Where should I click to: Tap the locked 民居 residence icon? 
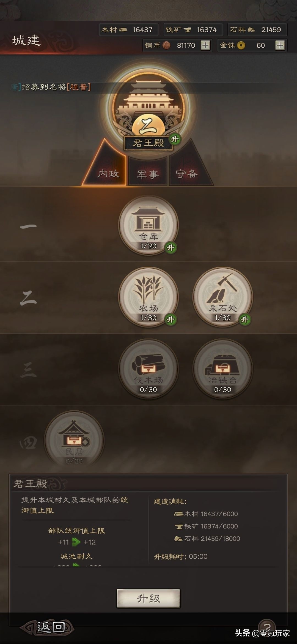tap(74, 440)
